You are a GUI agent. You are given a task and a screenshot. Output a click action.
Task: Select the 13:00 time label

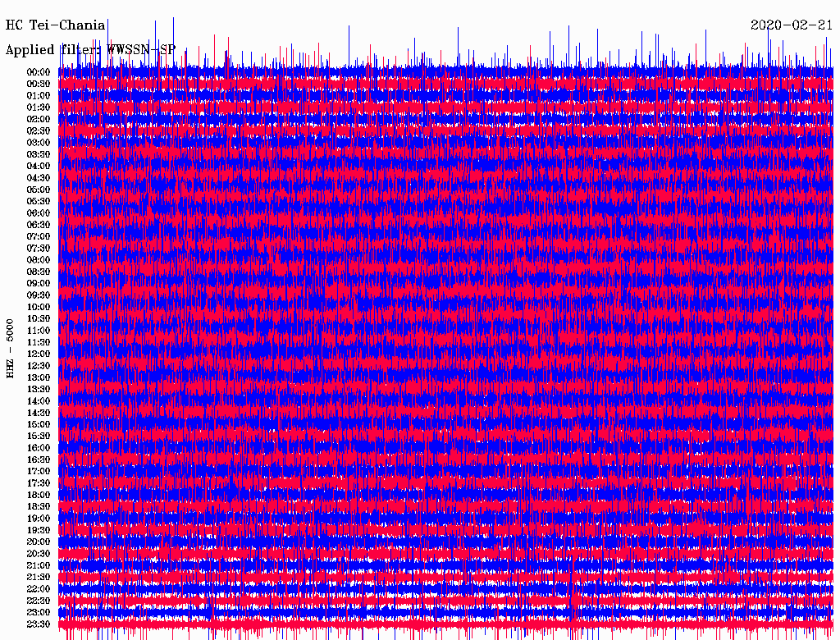[39, 377]
